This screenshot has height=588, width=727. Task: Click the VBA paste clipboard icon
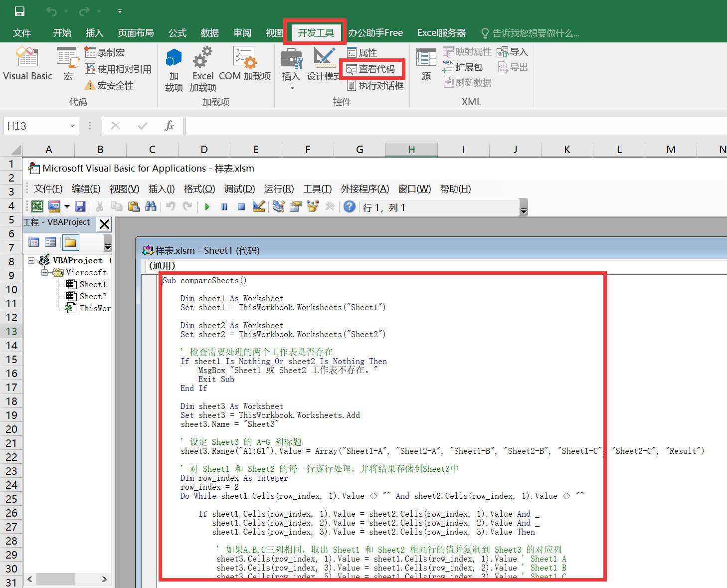point(134,206)
